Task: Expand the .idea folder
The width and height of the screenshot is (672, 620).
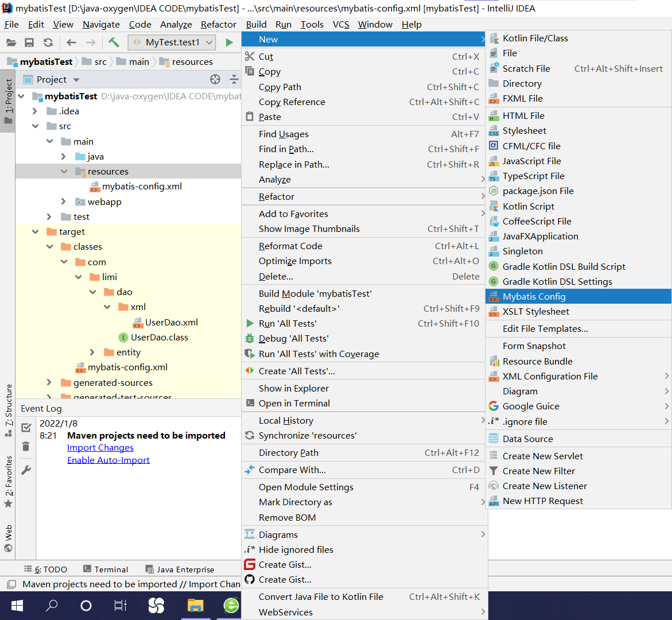Action: click(35, 111)
